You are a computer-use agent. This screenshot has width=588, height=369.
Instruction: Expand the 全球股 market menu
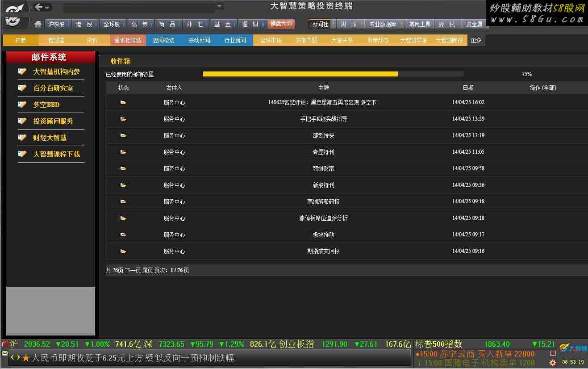tap(112, 24)
